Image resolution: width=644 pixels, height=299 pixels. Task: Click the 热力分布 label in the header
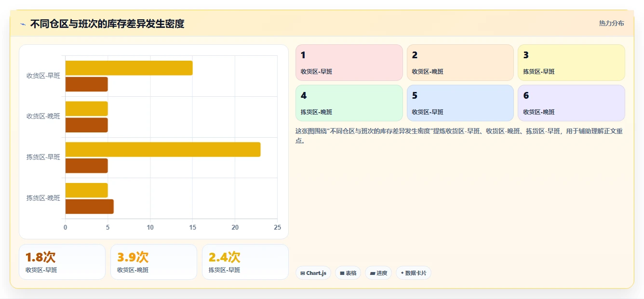[x=611, y=23]
